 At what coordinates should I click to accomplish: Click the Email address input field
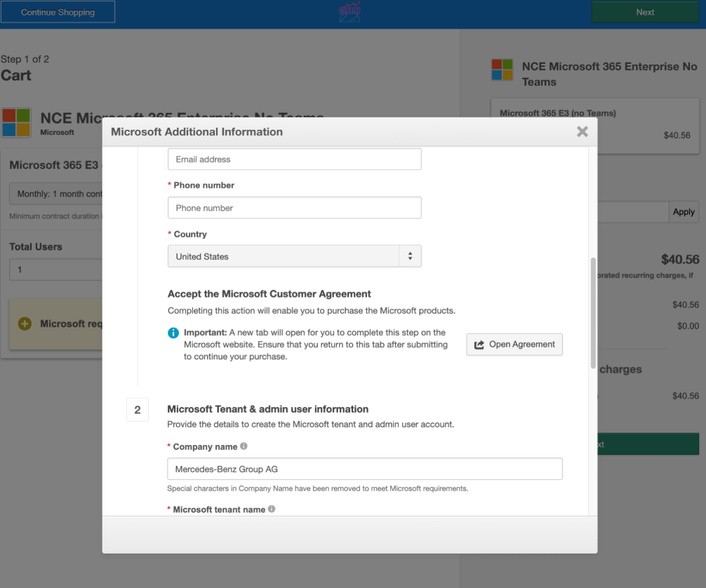(294, 159)
